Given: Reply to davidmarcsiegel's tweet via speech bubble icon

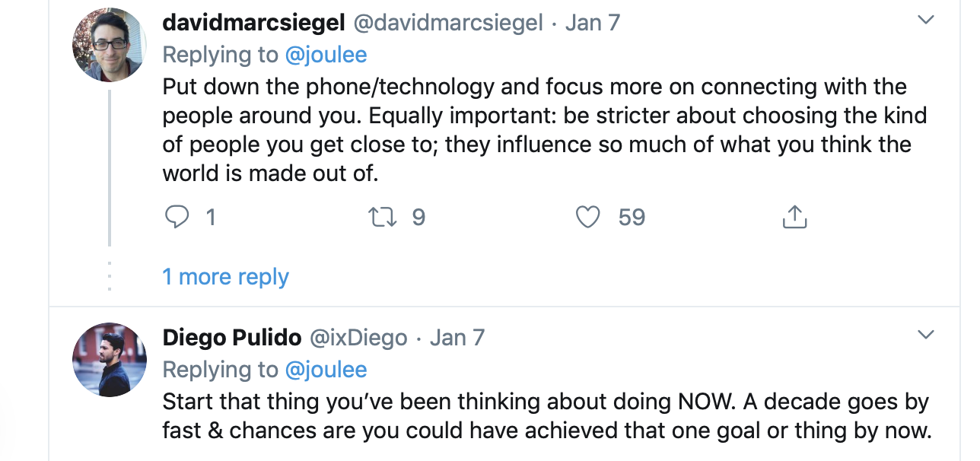Looking at the screenshot, I should pyautogui.click(x=177, y=218).
